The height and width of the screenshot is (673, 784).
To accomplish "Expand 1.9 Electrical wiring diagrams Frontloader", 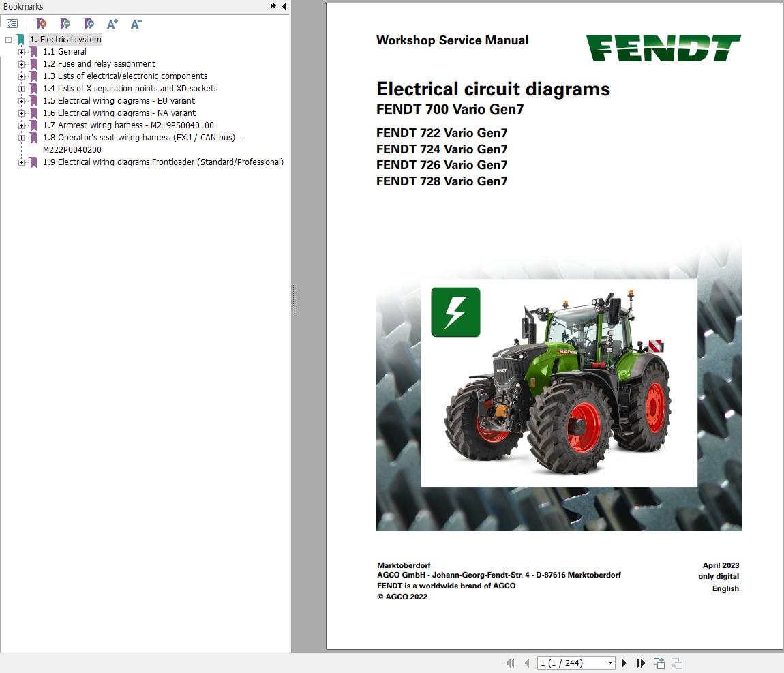I will 21,162.
